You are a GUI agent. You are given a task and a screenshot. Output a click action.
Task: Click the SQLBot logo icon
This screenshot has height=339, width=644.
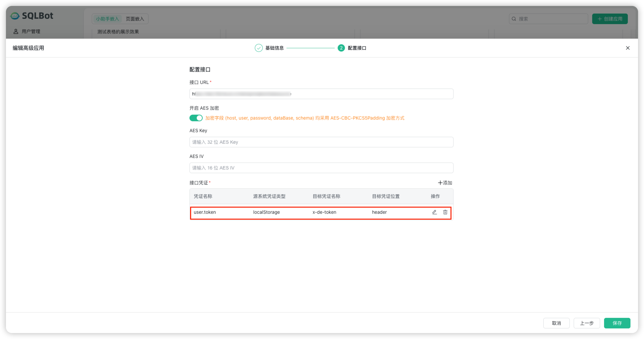click(x=15, y=16)
